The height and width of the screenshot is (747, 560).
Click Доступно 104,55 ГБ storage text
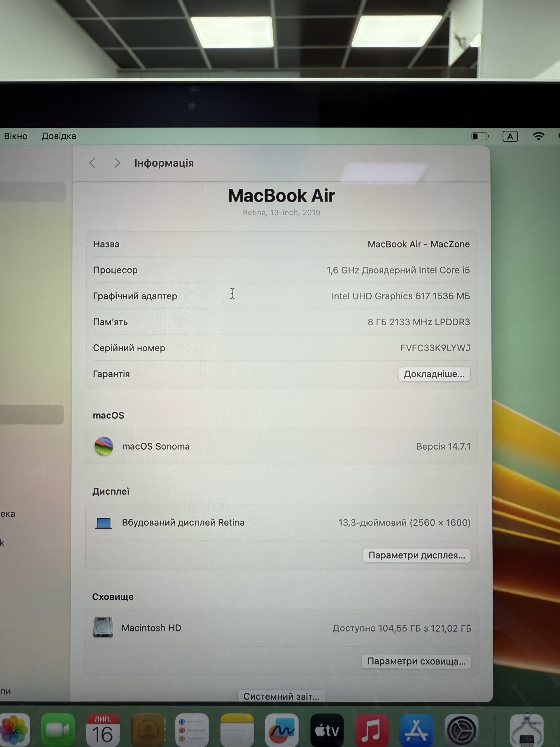click(402, 628)
